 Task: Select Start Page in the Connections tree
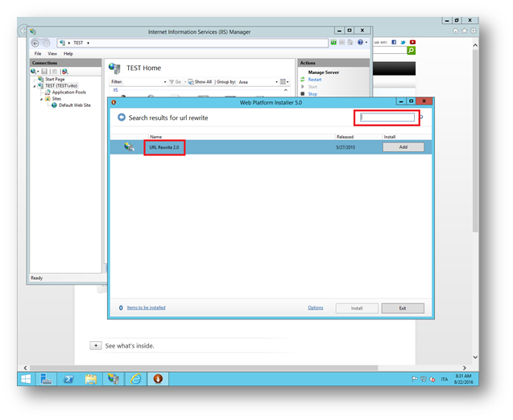[x=55, y=79]
